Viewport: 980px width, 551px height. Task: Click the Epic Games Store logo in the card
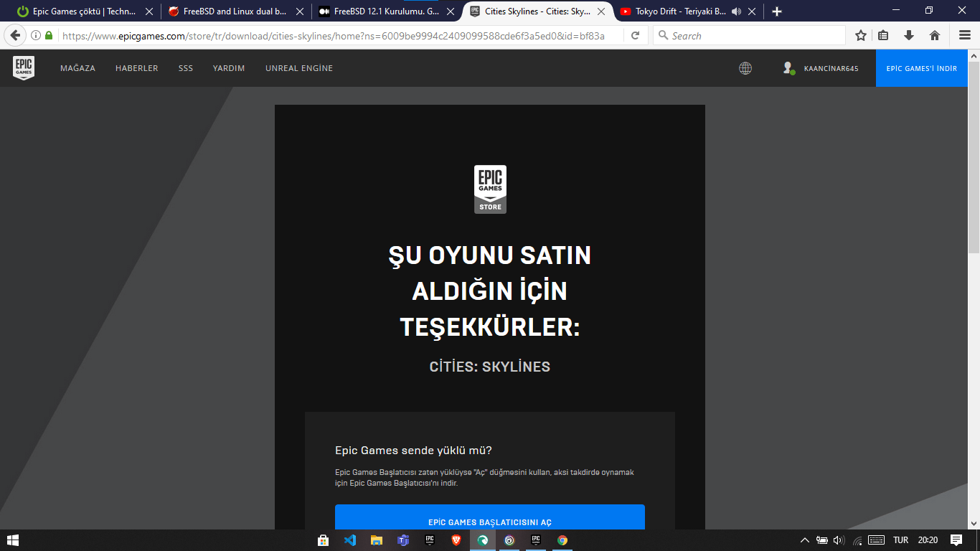point(490,189)
